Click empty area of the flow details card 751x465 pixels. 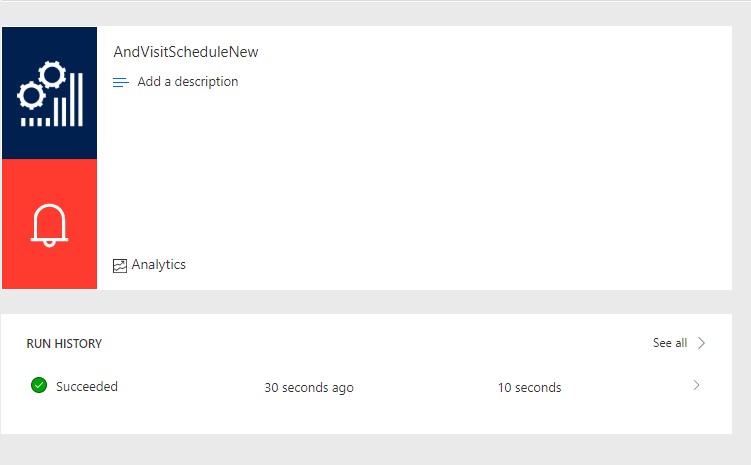450,170
